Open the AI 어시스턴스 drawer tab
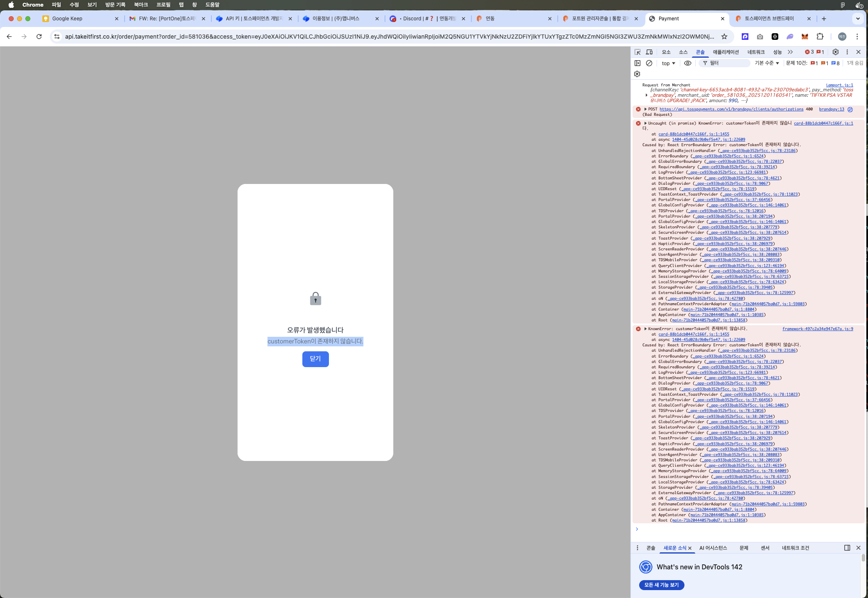The image size is (868, 598). click(713, 548)
